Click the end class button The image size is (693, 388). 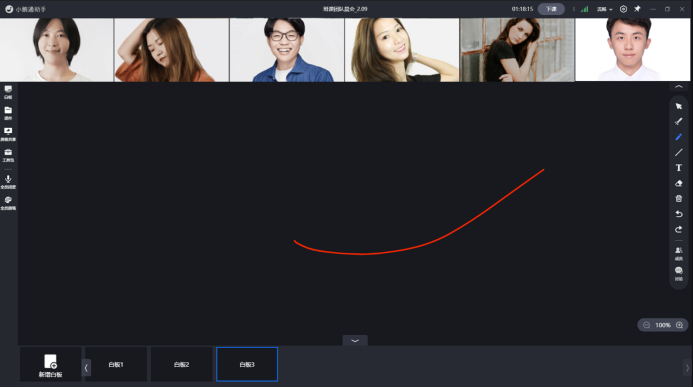(x=551, y=9)
